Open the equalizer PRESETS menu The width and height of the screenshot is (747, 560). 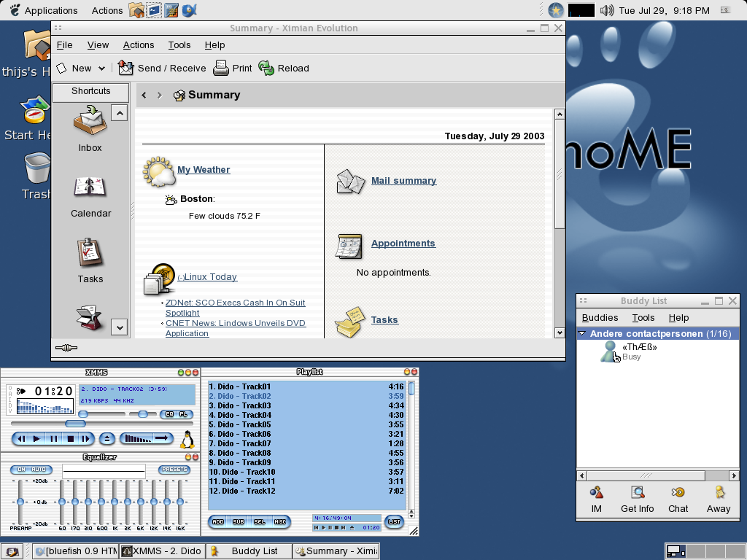point(174,470)
